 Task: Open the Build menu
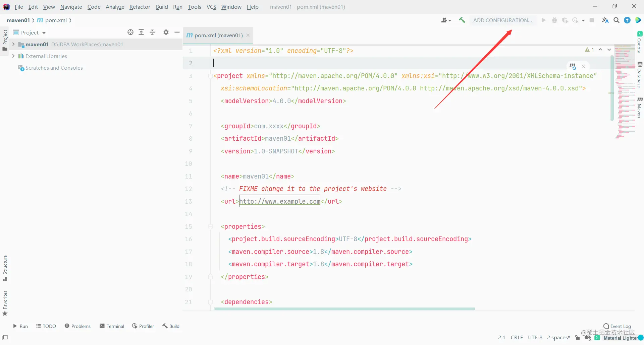tap(162, 7)
